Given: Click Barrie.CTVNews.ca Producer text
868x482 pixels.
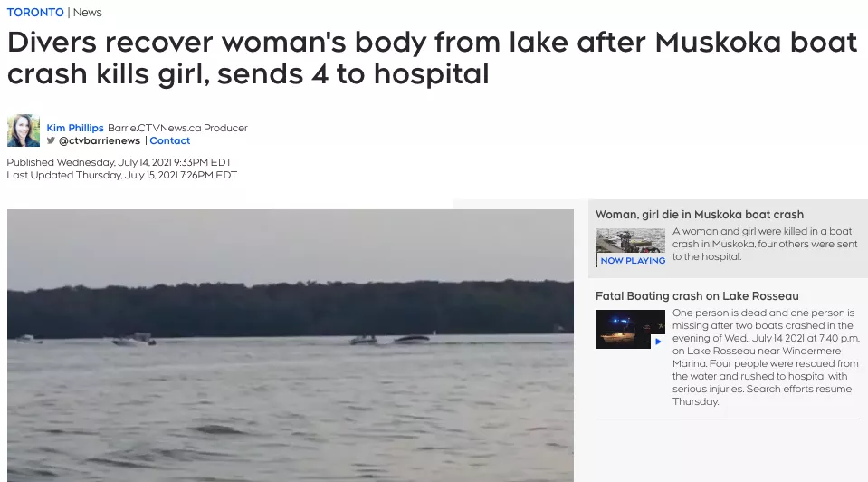Looking at the screenshot, I should click(177, 128).
